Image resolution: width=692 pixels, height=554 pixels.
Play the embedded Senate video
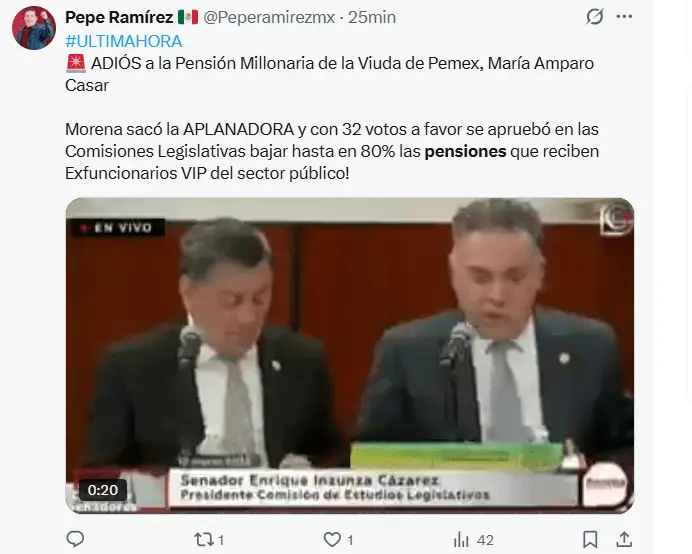coord(350,355)
